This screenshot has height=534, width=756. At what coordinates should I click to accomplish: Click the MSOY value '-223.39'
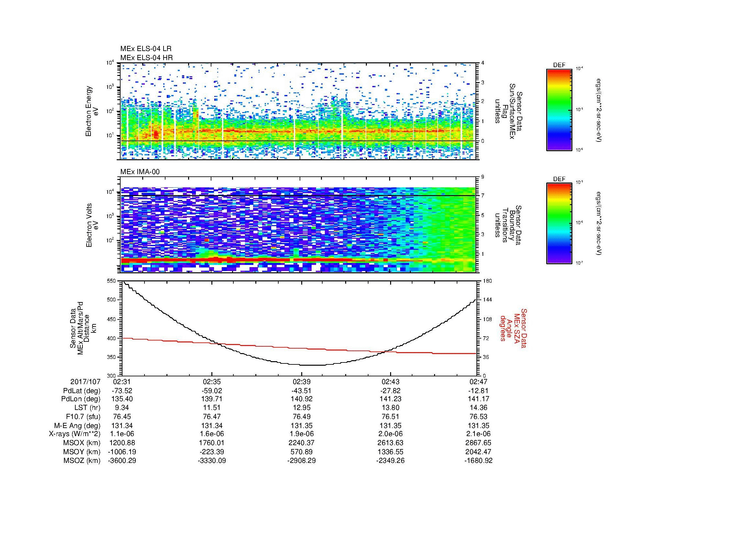(x=212, y=452)
